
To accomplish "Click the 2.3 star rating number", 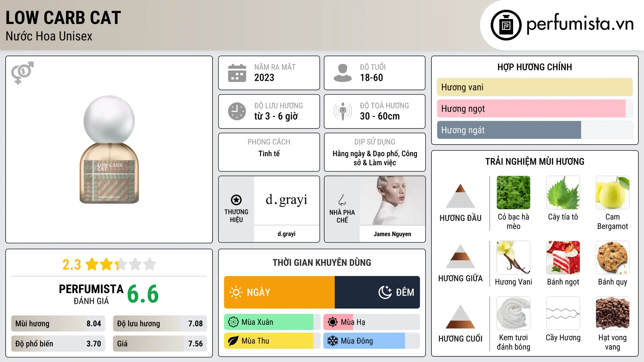I will coord(72,265).
